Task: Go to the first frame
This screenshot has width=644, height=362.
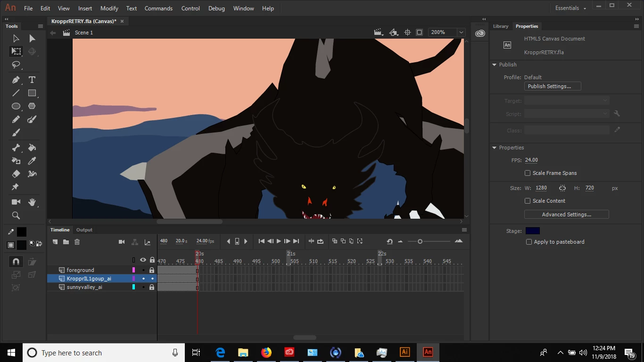Action: [262, 241]
